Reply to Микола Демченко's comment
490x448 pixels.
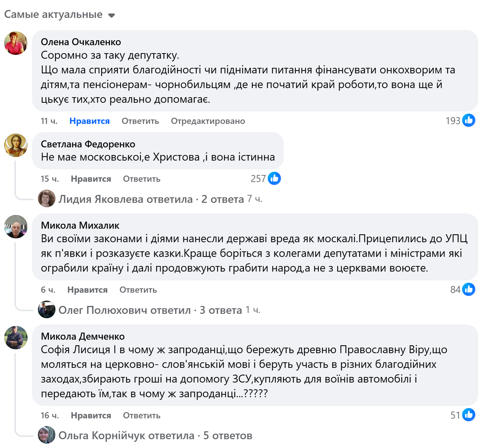coord(142,415)
